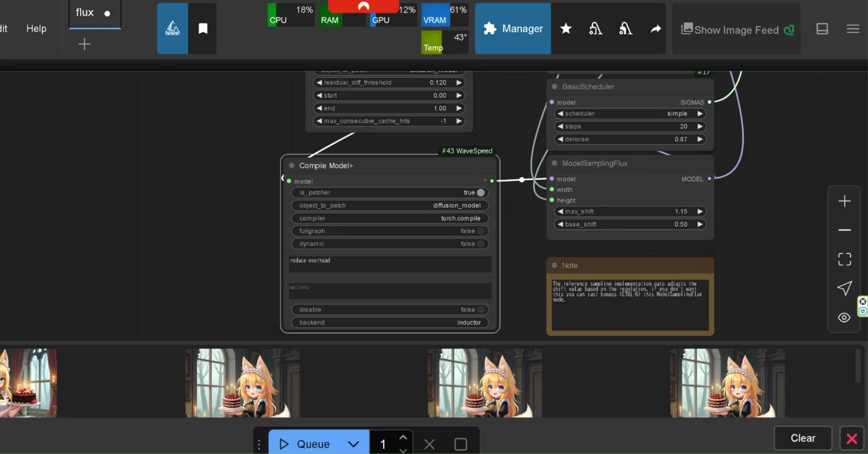Decrease residual_diff_threshold with left arrow
The image size is (868, 454).
coord(319,83)
